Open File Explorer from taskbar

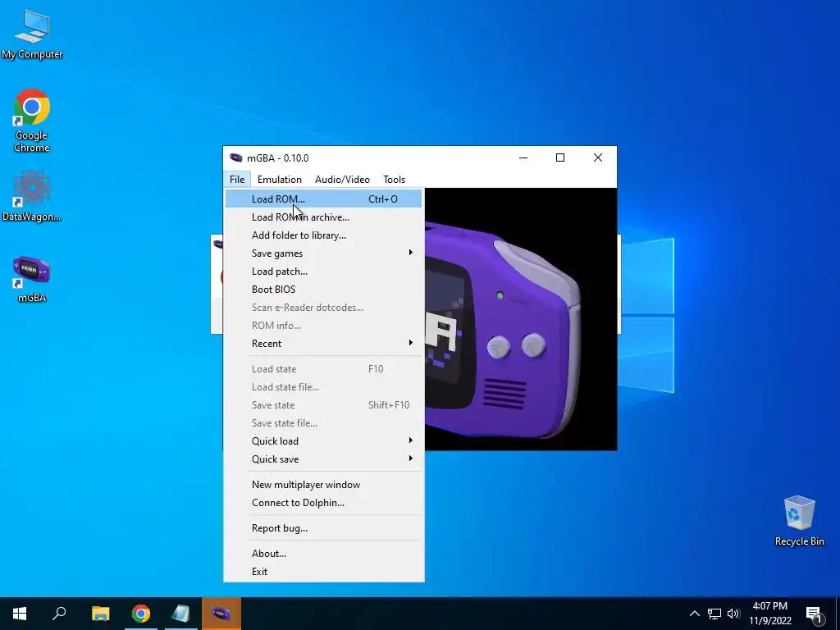pyautogui.click(x=100, y=614)
